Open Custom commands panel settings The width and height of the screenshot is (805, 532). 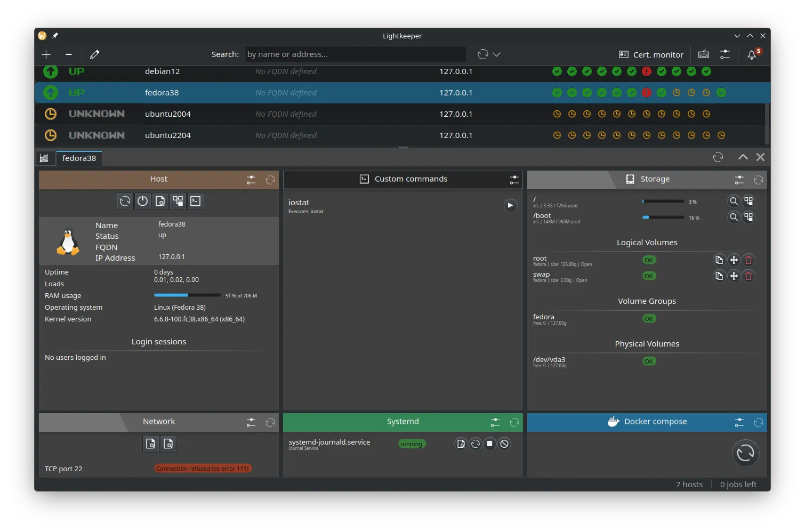click(514, 180)
